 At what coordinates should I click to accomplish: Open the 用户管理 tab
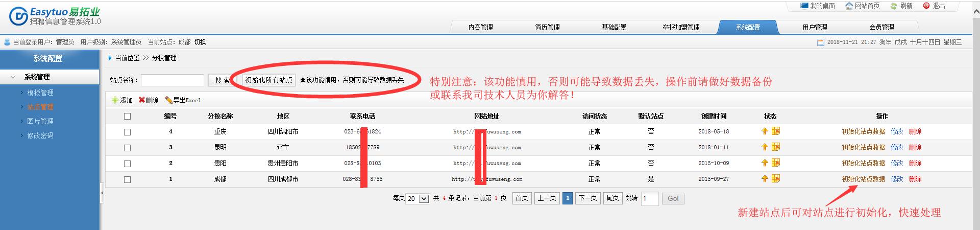[815, 27]
